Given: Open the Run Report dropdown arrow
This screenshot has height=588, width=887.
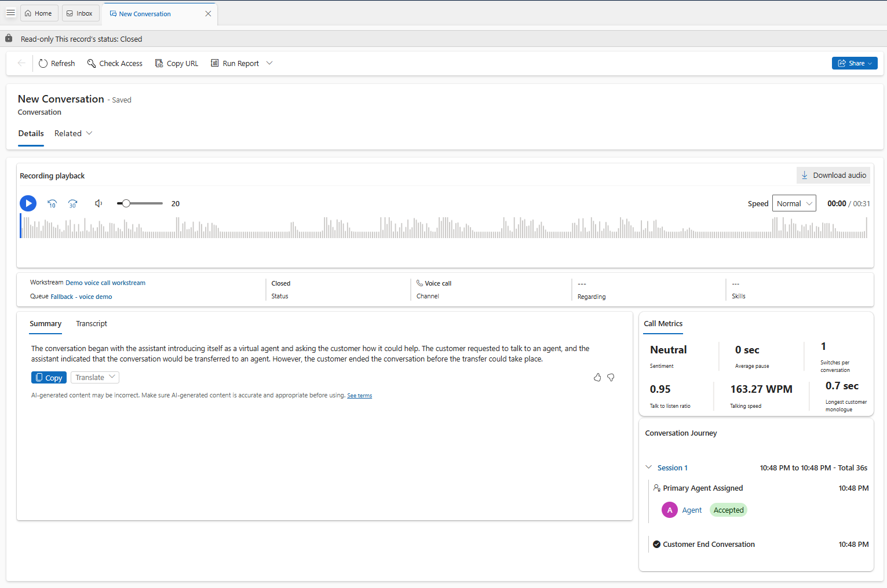Looking at the screenshot, I should [x=269, y=63].
